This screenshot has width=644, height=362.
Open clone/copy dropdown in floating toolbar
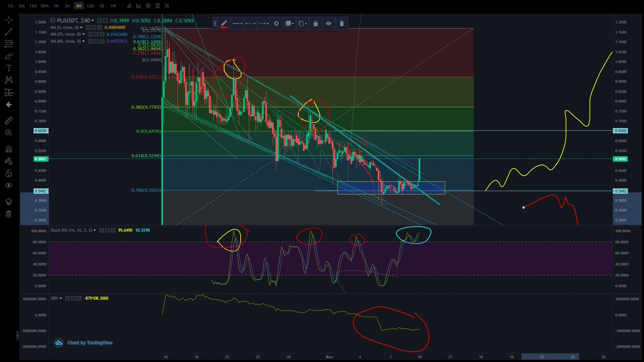pyautogui.click(x=303, y=24)
